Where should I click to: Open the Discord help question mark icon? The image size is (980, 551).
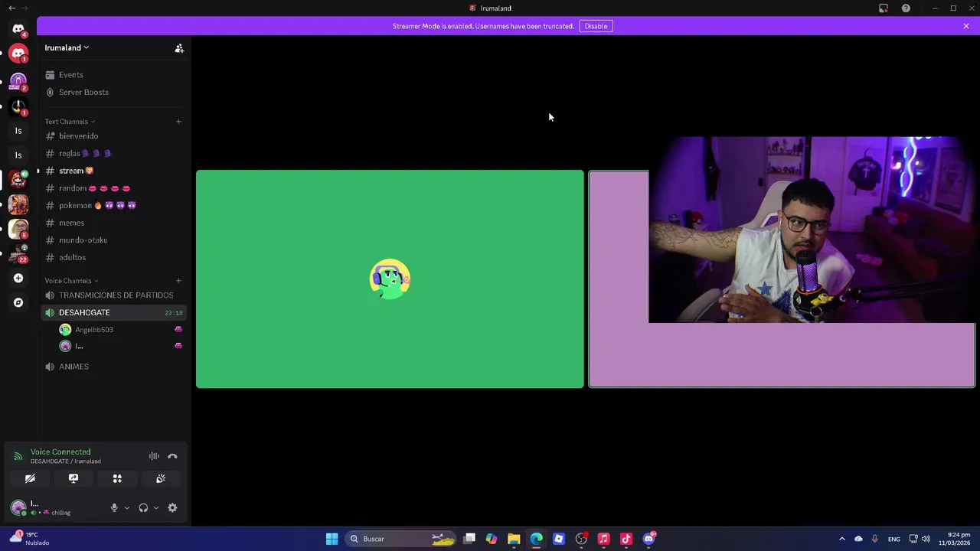906,8
